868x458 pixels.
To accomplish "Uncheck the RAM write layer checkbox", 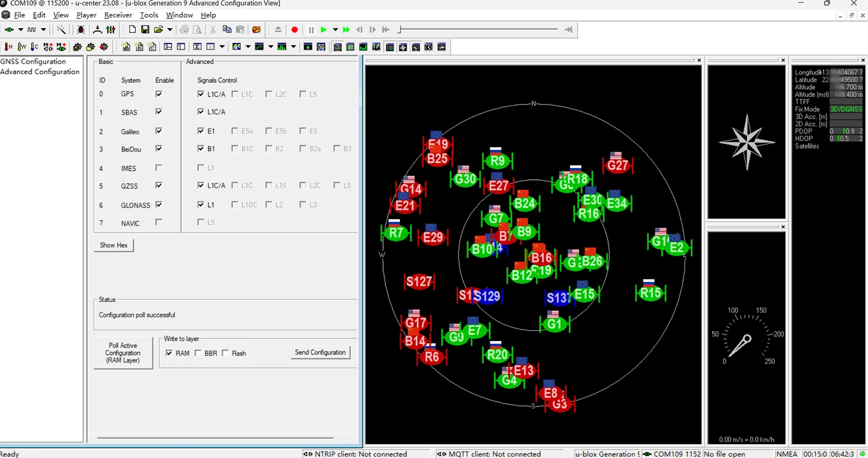I will [x=169, y=353].
